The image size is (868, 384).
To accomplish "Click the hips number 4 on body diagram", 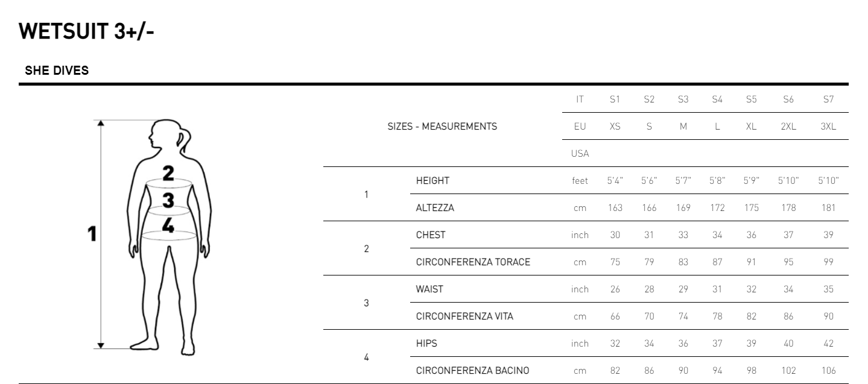I will 168,225.
